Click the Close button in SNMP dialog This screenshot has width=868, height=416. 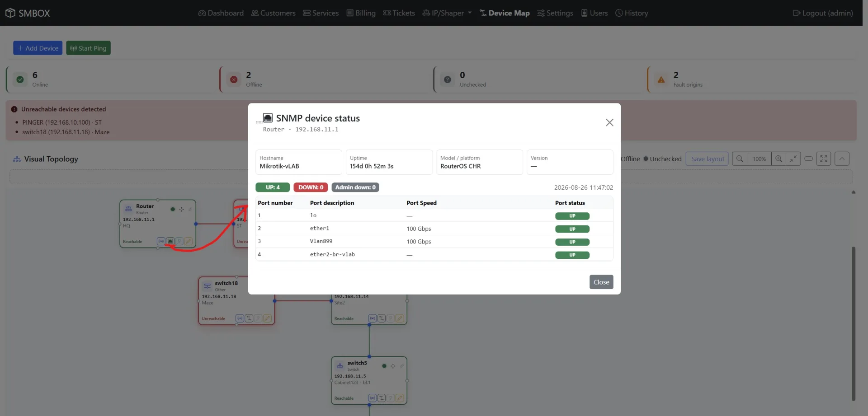[x=601, y=282]
